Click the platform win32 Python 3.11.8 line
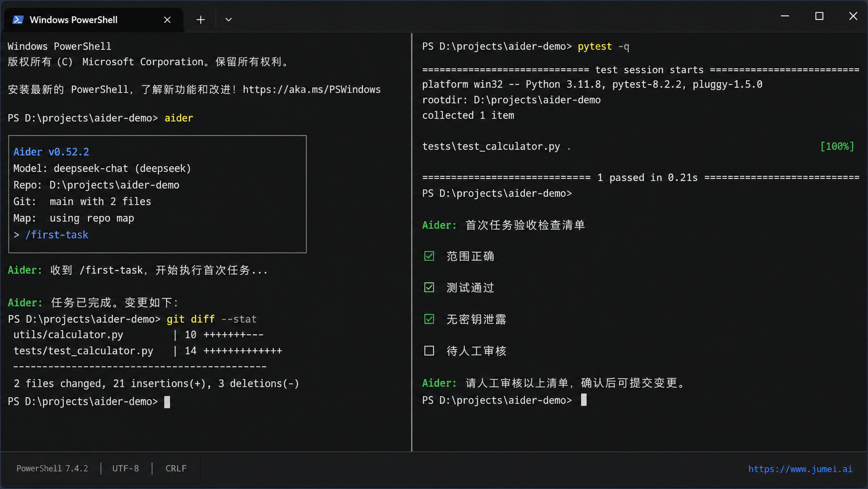 pyautogui.click(x=592, y=84)
